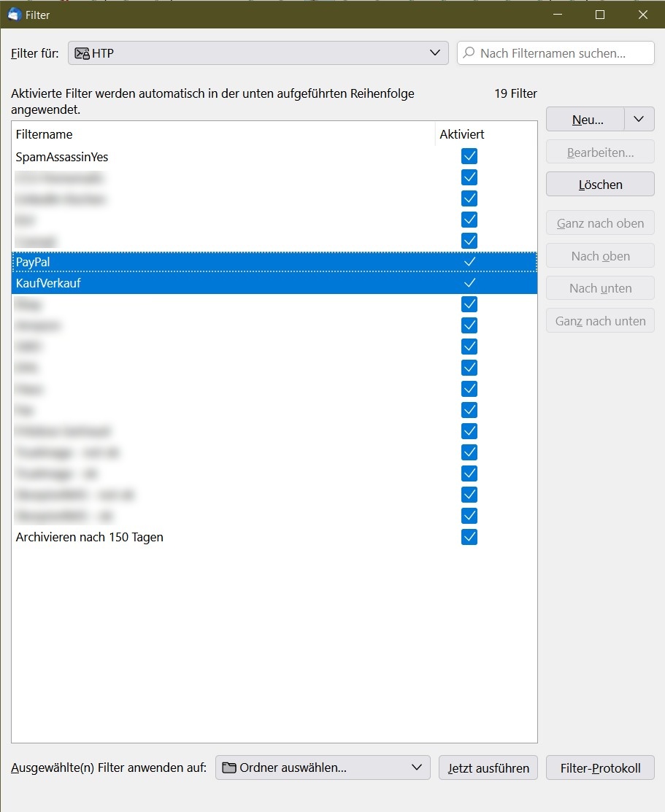
Task: Disable the Archivieren nach 150 Tagen filter
Action: tap(469, 536)
